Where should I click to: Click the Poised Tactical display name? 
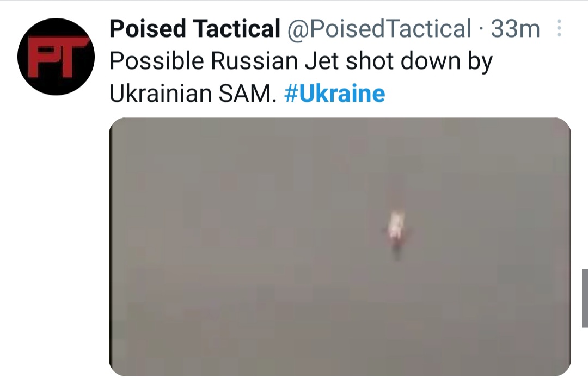click(194, 28)
